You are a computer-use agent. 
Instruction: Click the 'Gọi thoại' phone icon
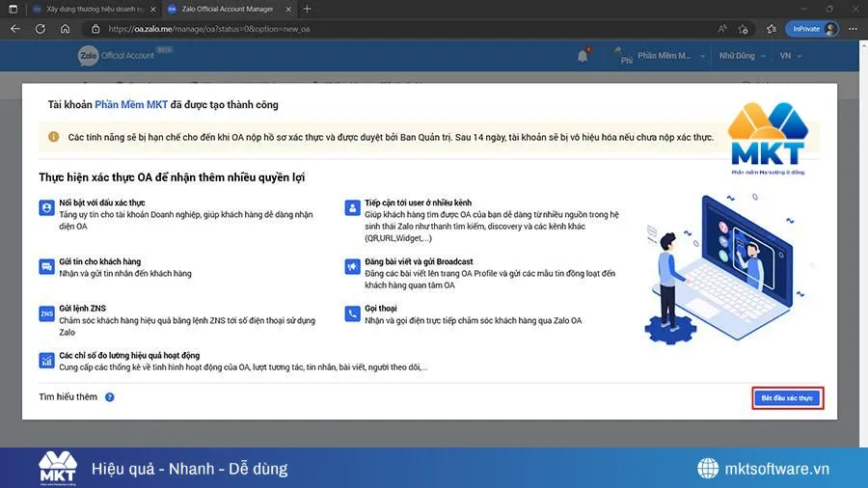coord(352,313)
